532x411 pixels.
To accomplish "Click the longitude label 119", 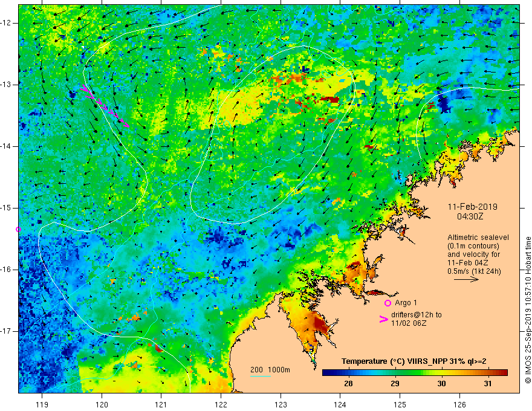I will tap(42, 404).
